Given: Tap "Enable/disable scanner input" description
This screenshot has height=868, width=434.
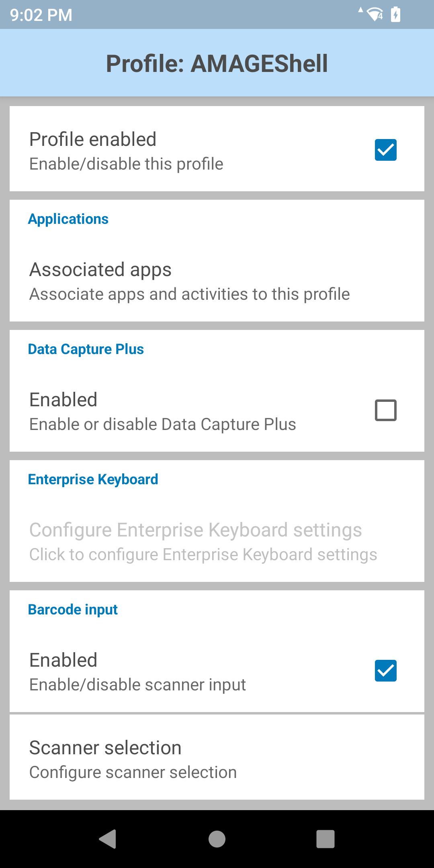Looking at the screenshot, I should tap(137, 685).
